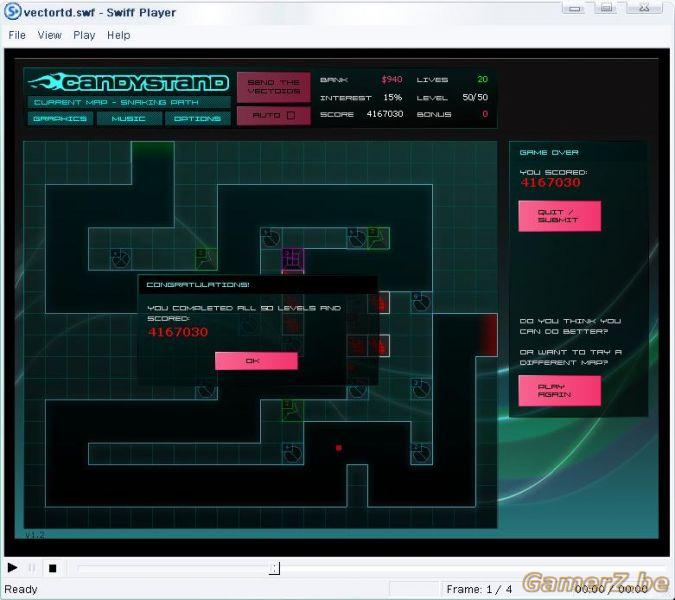Open the View menu
This screenshot has height=600, width=675.
[50, 35]
